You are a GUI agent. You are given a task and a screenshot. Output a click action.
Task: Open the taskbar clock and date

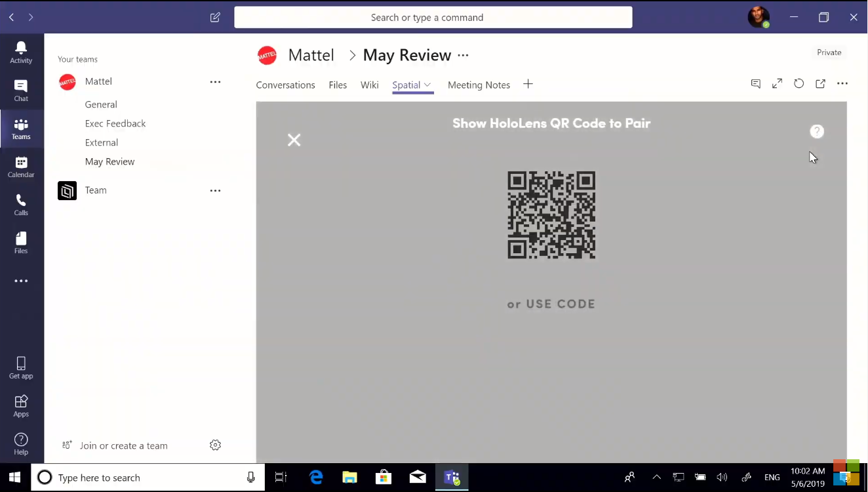coord(808,478)
